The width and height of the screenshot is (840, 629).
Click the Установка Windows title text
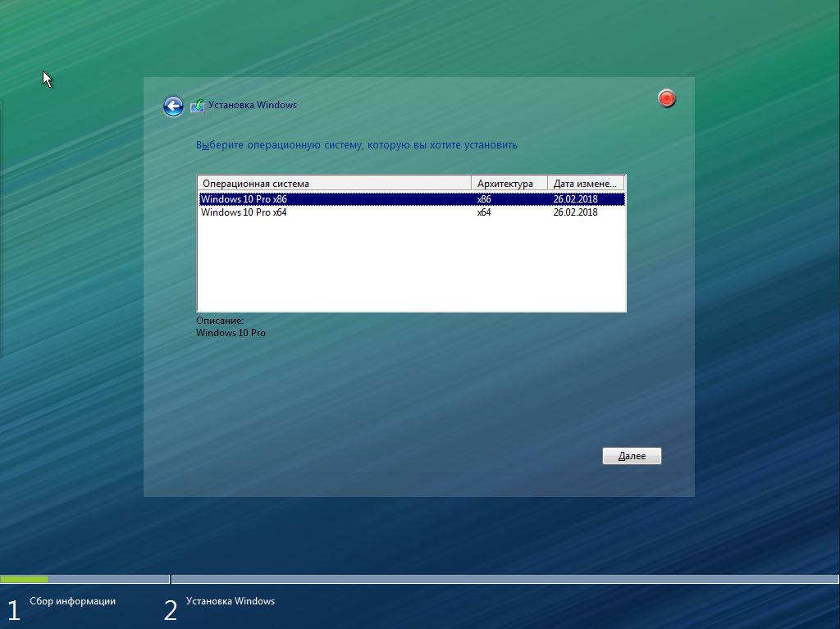(253, 105)
